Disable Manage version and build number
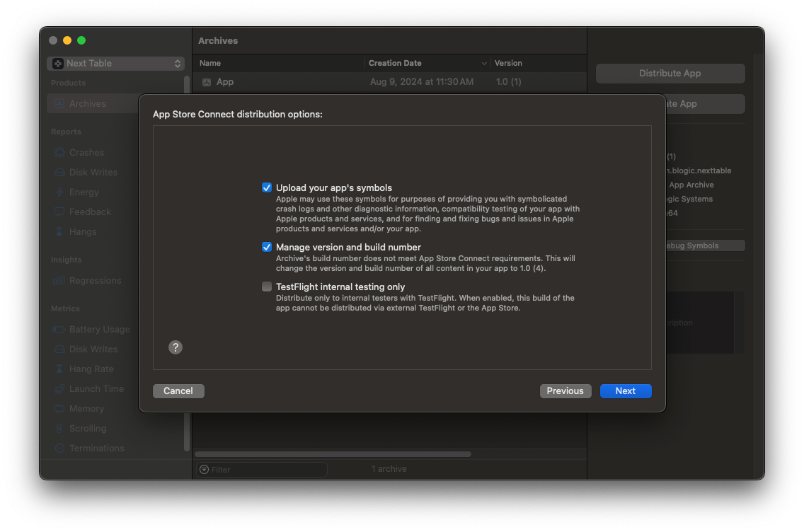The width and height of the screenshot is (804, 532). point(267,247)
